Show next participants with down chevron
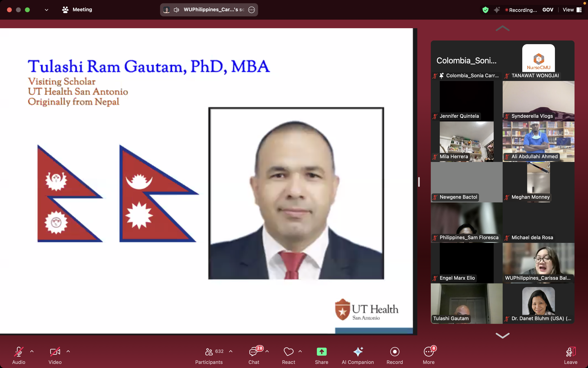The width and height of the screenshot is (588, 368). pyautogui.click(x=502, y=336)
